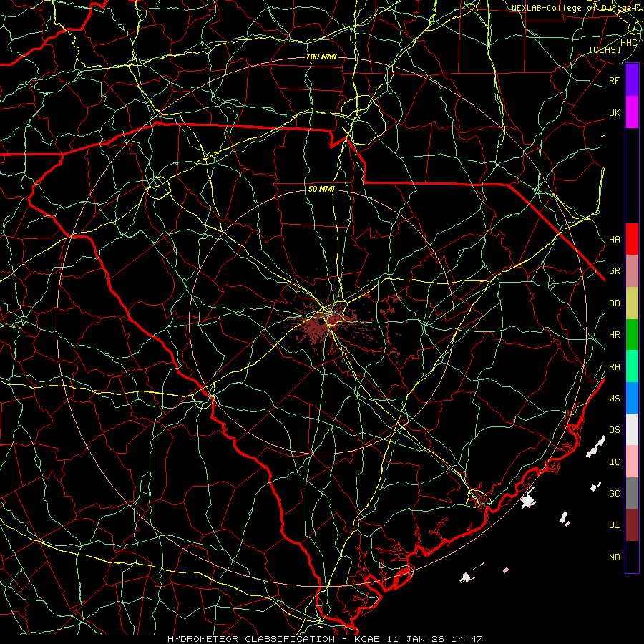The image size is (644, 644).
Task: Select the yellow BD legend swatch
Action: pos(632,303)
